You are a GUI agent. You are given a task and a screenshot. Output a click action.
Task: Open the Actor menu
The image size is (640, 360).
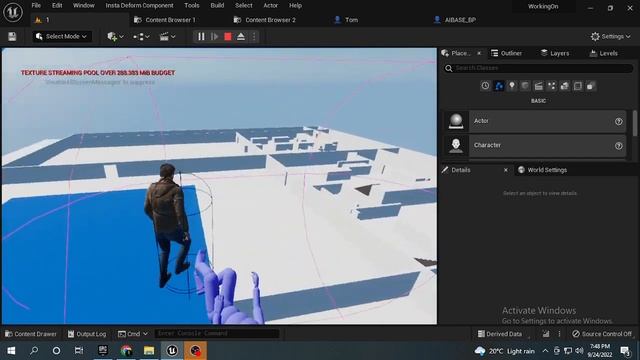click(270, 6)
